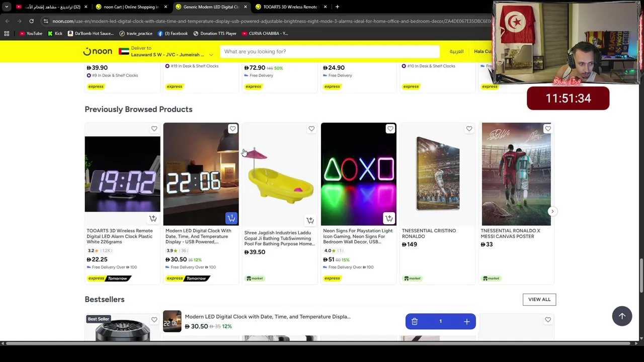Open new browser tab
This screenshot has width=644, height=362.
click(337, 7)
